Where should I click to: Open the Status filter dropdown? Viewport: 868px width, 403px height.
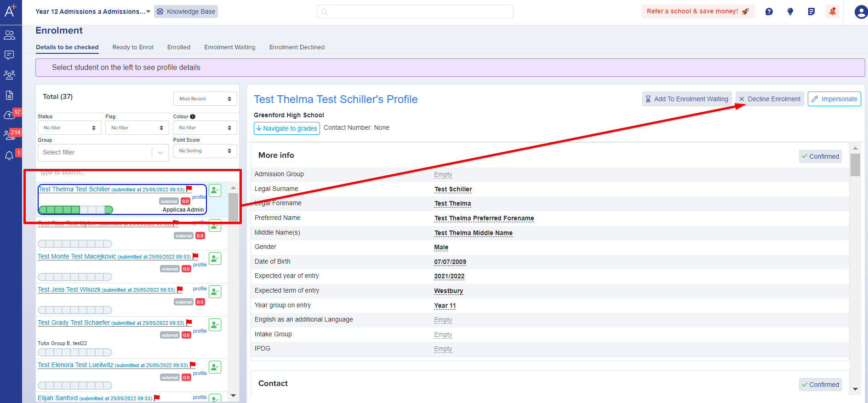click(x=69, y=128)
